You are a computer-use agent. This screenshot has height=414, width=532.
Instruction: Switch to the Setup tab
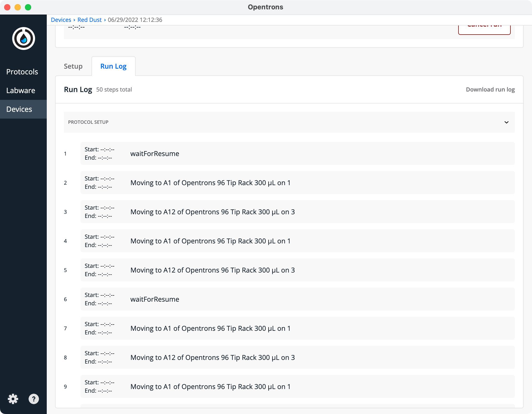pyautogui.click(x=73, y=66)
